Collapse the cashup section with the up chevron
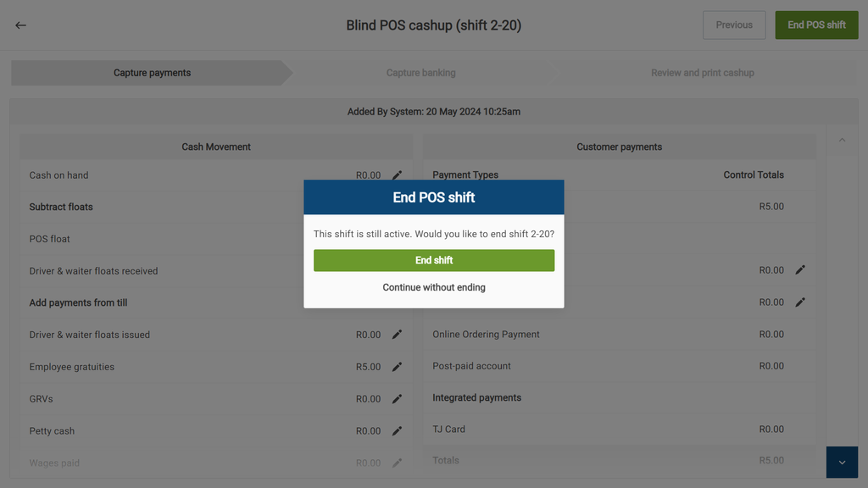Screen dimensions: 868x488 tap(842, 140)
